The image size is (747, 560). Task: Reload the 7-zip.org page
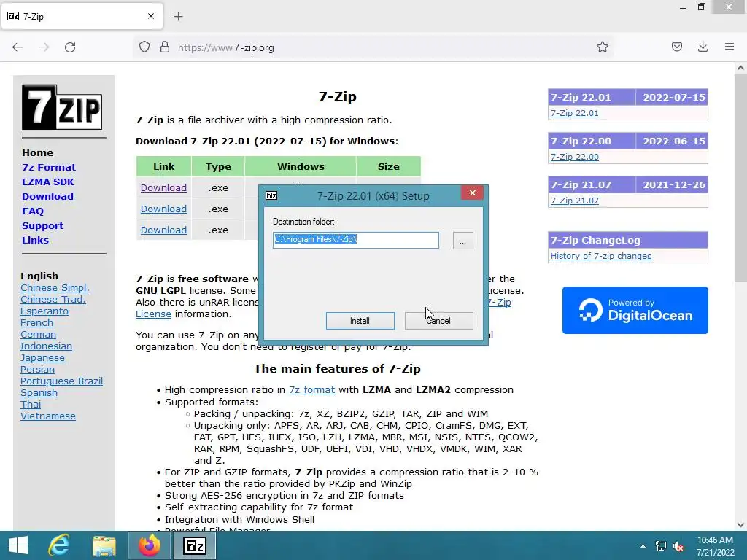point(70,47)
